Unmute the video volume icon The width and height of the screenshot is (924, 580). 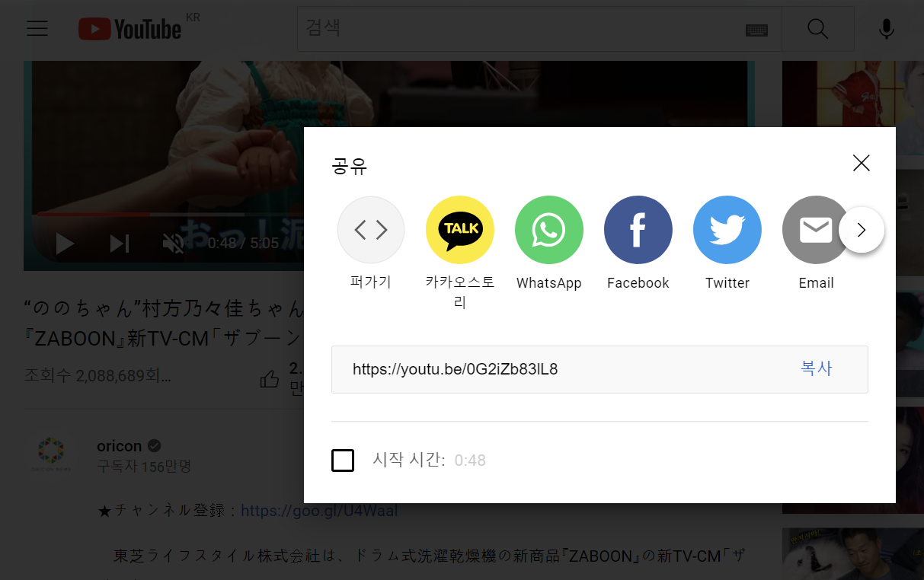point(173,244)
